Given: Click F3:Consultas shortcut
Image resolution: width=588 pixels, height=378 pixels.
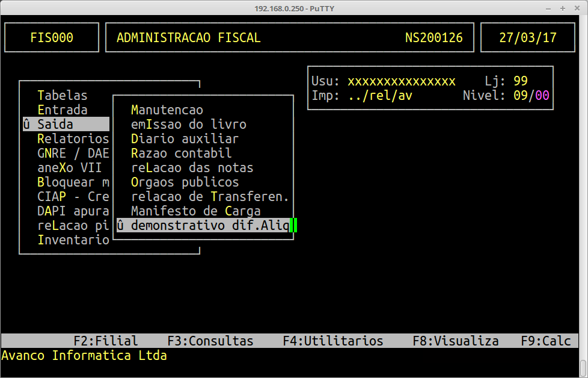Looking at the screenshot, I should point(210,341).
